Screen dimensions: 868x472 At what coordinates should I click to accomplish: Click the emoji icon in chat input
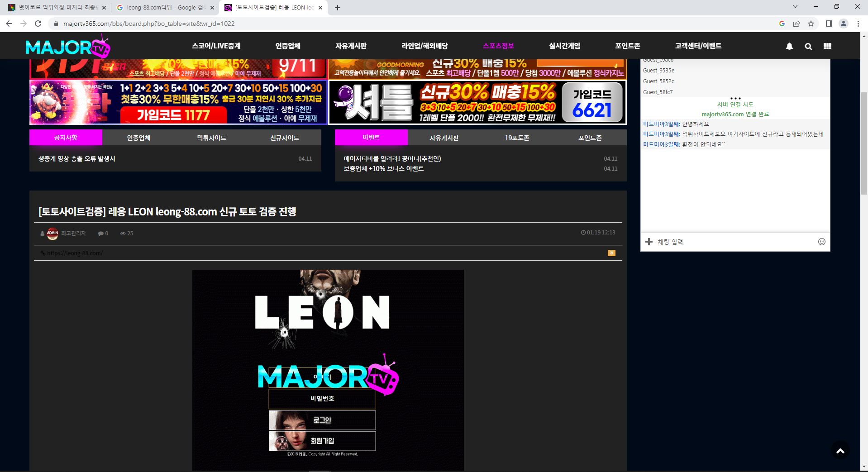point(821,242)
